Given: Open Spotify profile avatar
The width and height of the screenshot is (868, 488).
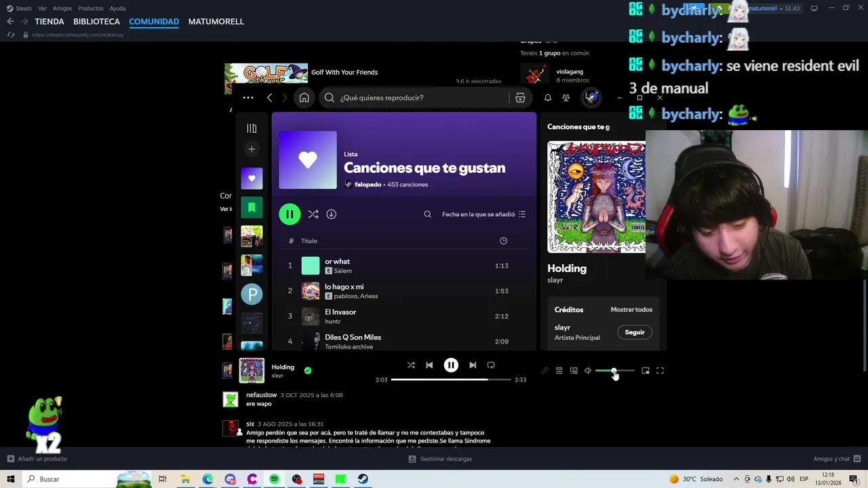Looking at the screenshot, I should 592,98.
